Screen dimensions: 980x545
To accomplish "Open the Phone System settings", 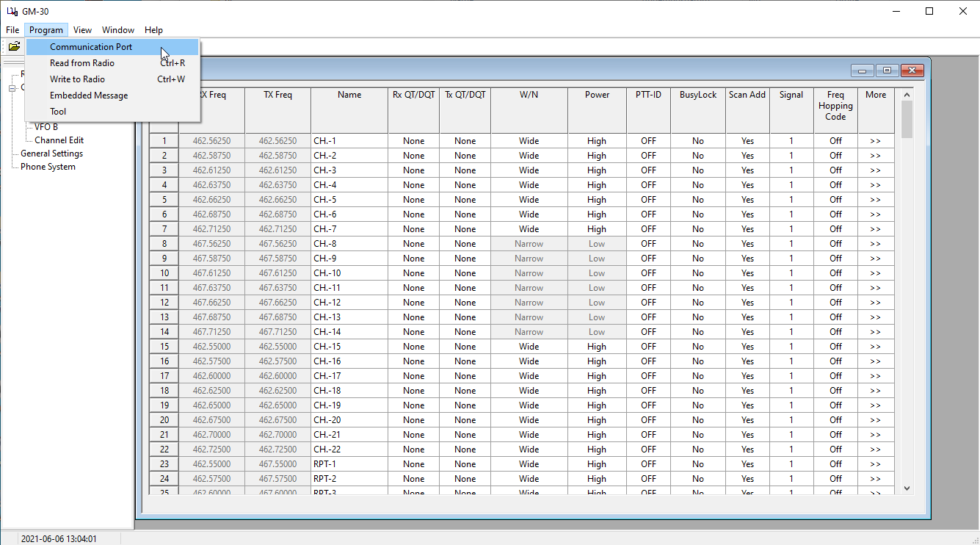I will click(47, 166).
